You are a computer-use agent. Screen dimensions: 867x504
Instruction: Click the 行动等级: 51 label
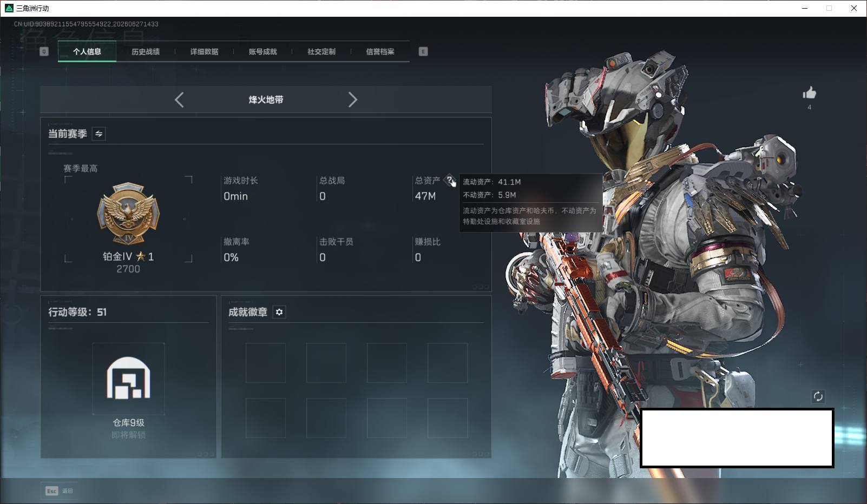click(x=77, y=312)
